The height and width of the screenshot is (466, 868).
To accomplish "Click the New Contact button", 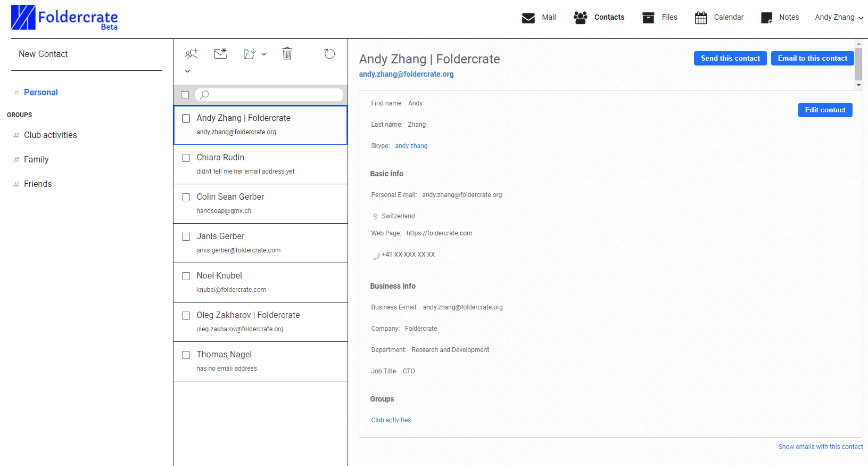I will (43, 54).
